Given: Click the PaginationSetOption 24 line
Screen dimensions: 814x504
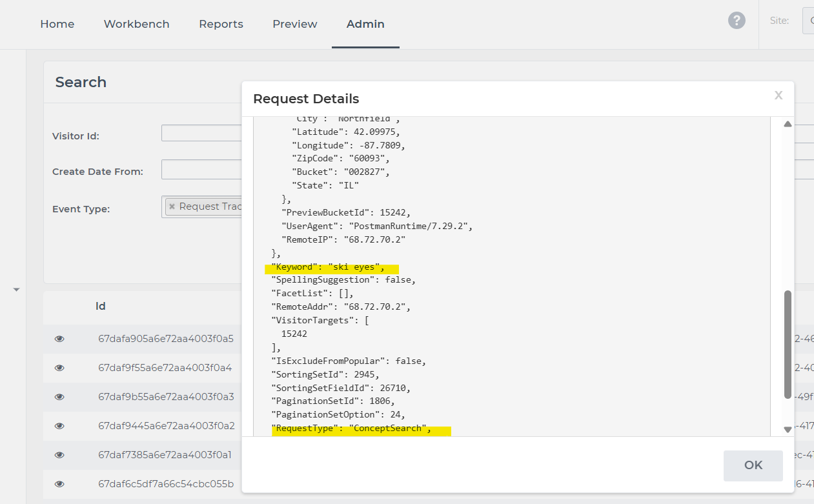Looking at the screenshot, I should (x=338, y=414).
